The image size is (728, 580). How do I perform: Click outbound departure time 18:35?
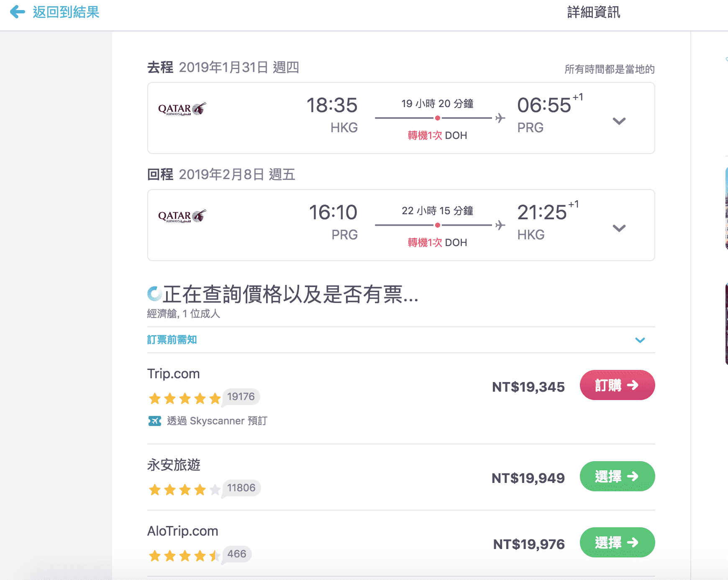pos(332,105)
